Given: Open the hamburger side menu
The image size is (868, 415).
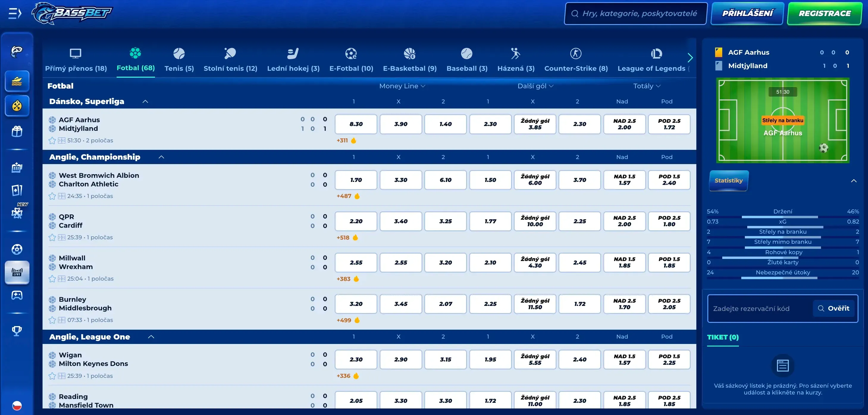Looking at the screenshot, I should click(x=15, y=13).
